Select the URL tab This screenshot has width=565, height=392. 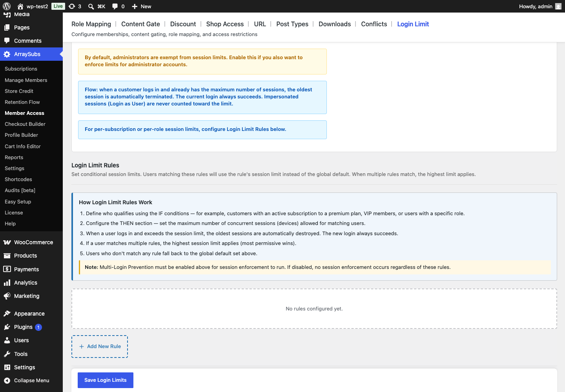[x=260, y=24]
